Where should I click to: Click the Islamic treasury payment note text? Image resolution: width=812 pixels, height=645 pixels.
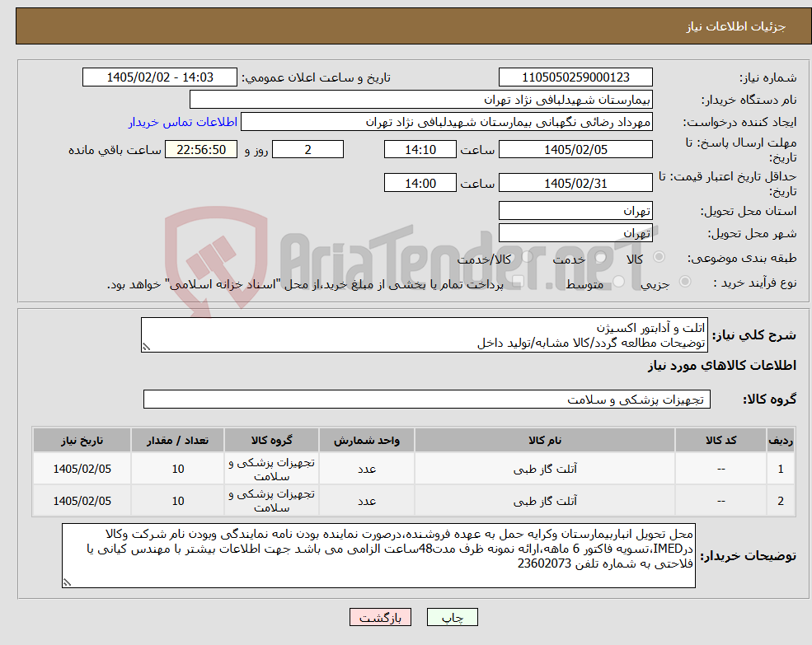[305, 285]
